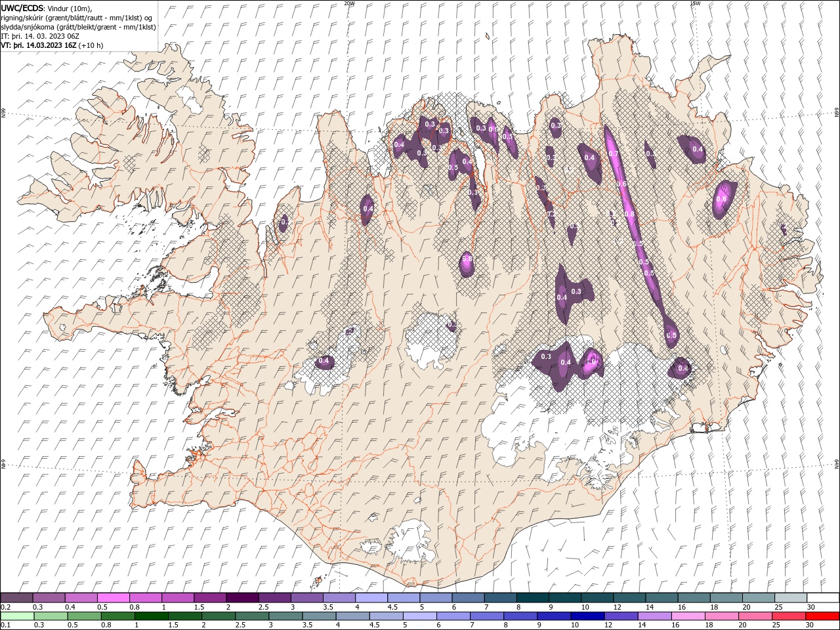Select the pale pink 16–18 swatch, lower legend row
Viewport: 840px width, 630px height.
point(688,616)
